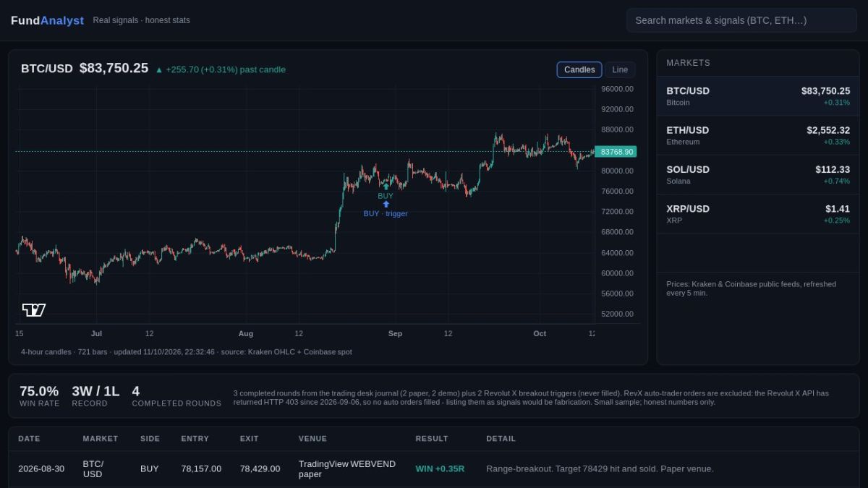This screenshot has width=868, height=488.
Task: Click the RESULT column header
Action: (432, 439)
